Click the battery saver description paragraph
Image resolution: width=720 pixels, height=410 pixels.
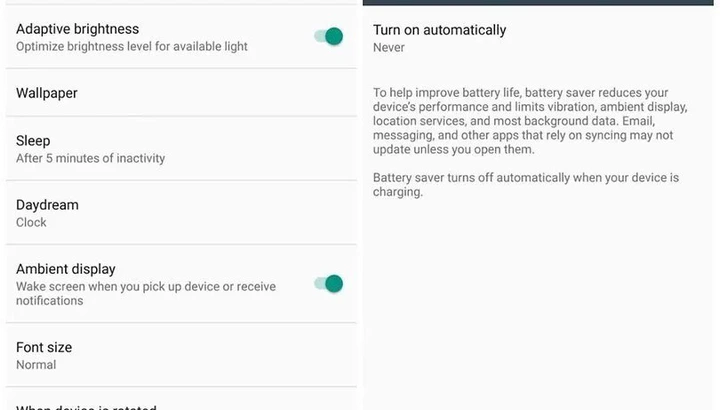click(x=530, y=121)
